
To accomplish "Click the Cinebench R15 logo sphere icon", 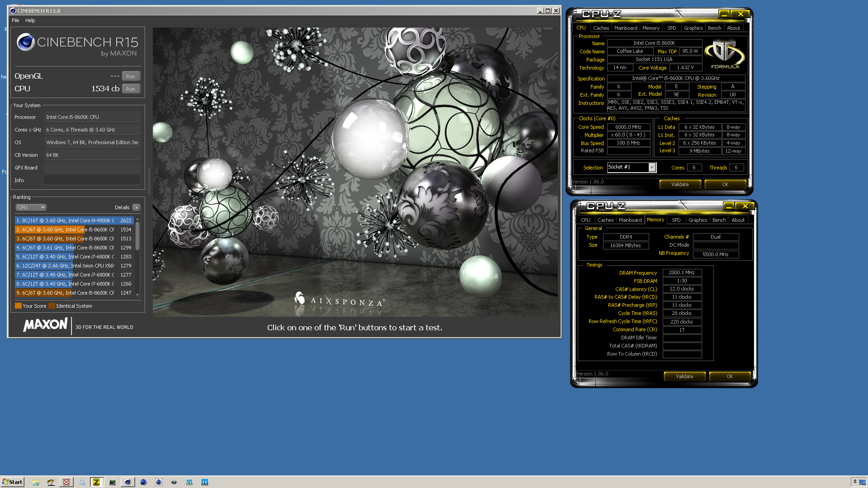I will [26, 42].
